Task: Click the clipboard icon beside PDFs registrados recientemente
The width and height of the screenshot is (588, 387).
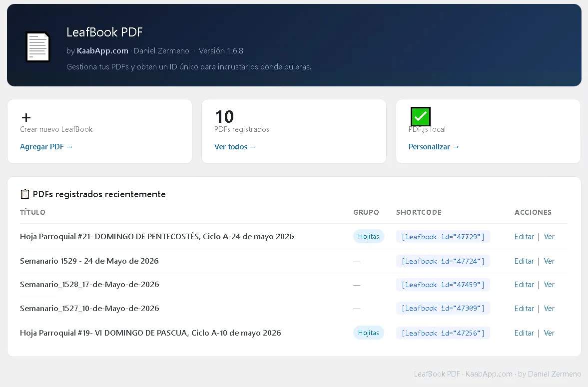Action: (x=25, y=194)
